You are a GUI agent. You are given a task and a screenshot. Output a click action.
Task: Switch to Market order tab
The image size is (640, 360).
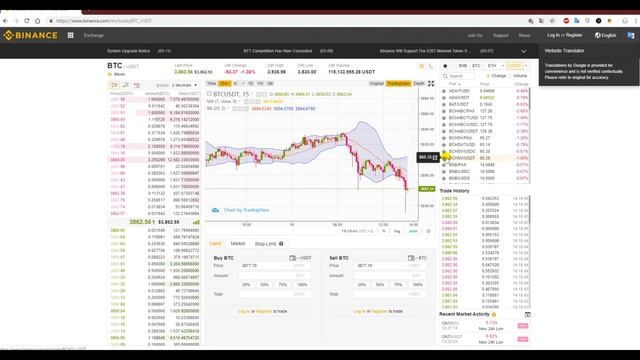pyautogui.click(x=238, y=244)
